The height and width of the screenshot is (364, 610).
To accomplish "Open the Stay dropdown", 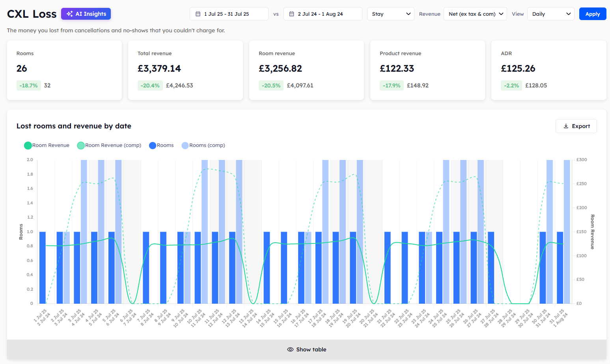I will [391, 14].
